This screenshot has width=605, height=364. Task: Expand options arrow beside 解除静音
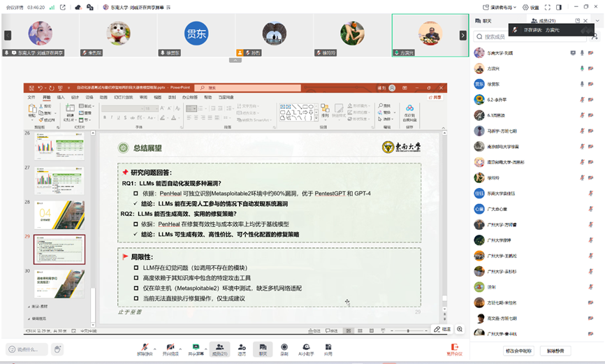[x=155, y=346]
